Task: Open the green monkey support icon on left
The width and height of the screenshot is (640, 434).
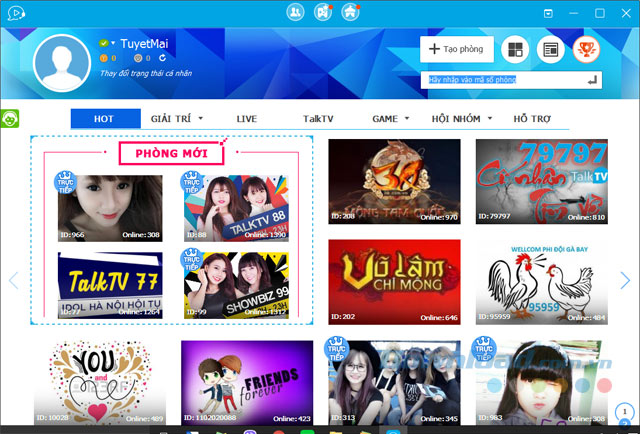Action: click(10, 119)
